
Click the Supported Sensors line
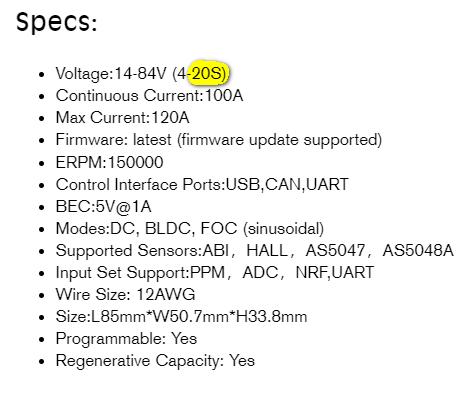coord(255,251)
